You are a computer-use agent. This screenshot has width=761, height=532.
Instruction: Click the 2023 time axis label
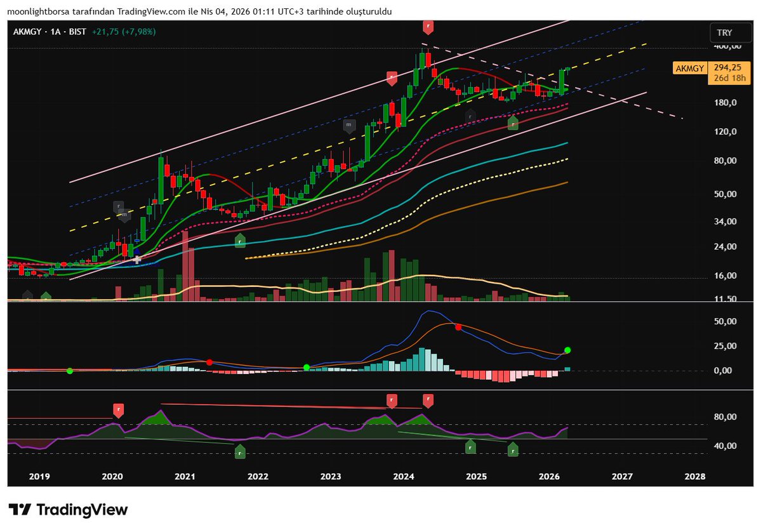point(331,476)
